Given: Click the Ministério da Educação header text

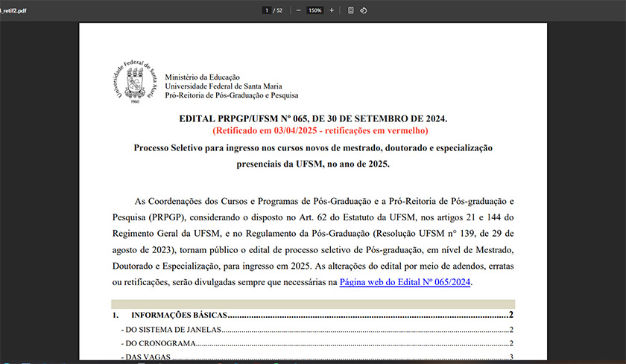Looking at the screenshot, I should pyautogui.click(x=203, y=77).
